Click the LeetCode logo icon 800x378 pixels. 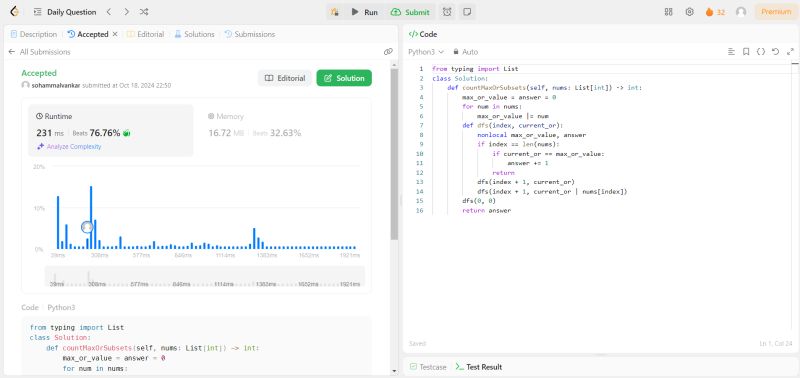14,12
